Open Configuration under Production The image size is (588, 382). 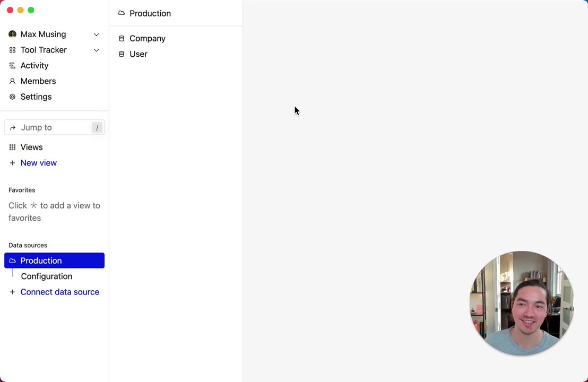47,276
